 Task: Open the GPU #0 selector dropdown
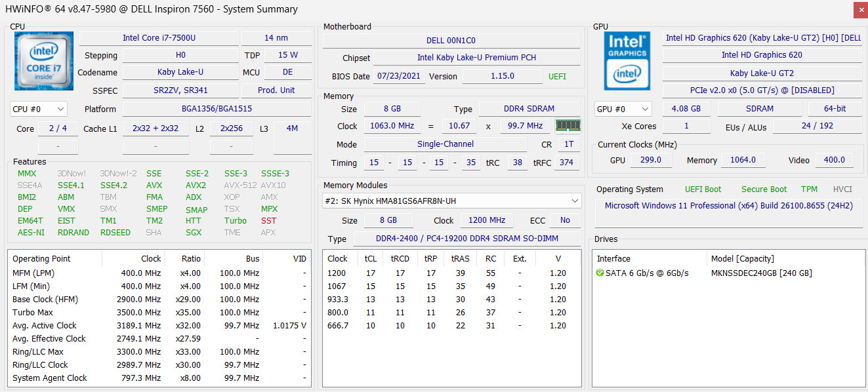[x=623, y=109]
